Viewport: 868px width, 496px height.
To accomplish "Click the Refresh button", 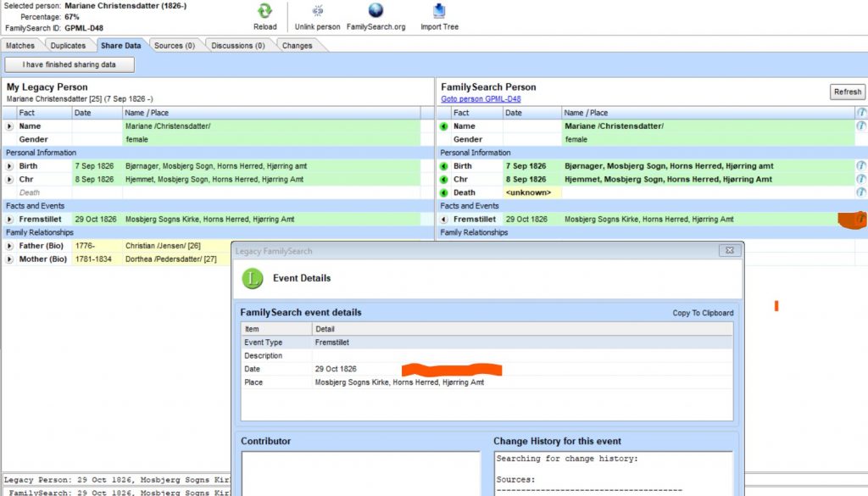I will click(x=848, y=92).
